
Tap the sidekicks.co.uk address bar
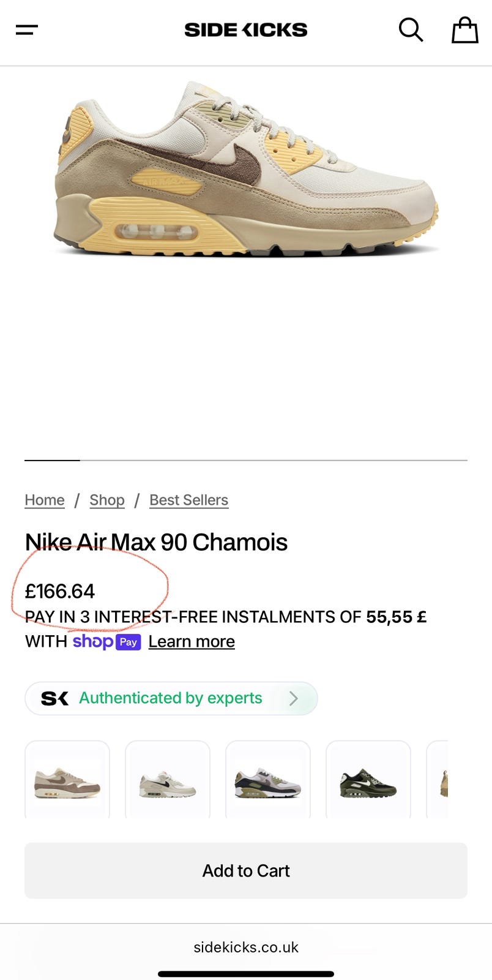tap(246, 947)
